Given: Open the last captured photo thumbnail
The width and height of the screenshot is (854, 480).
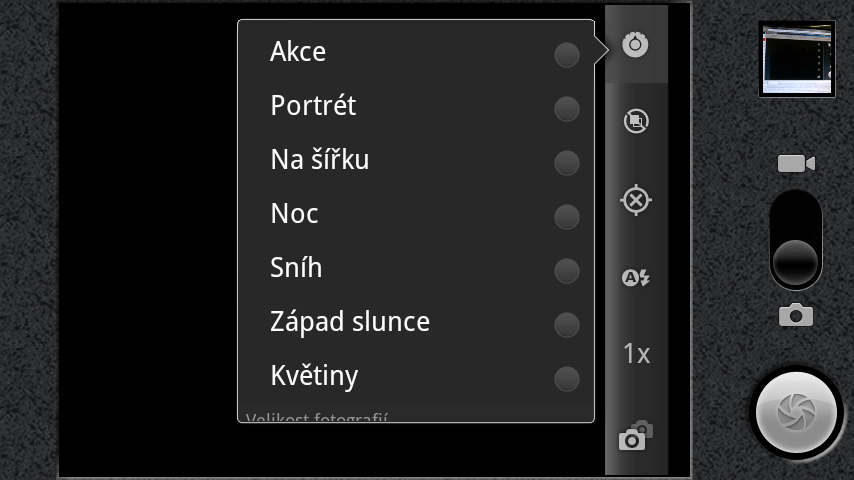Looking at the screenshot, I should 797,59.
